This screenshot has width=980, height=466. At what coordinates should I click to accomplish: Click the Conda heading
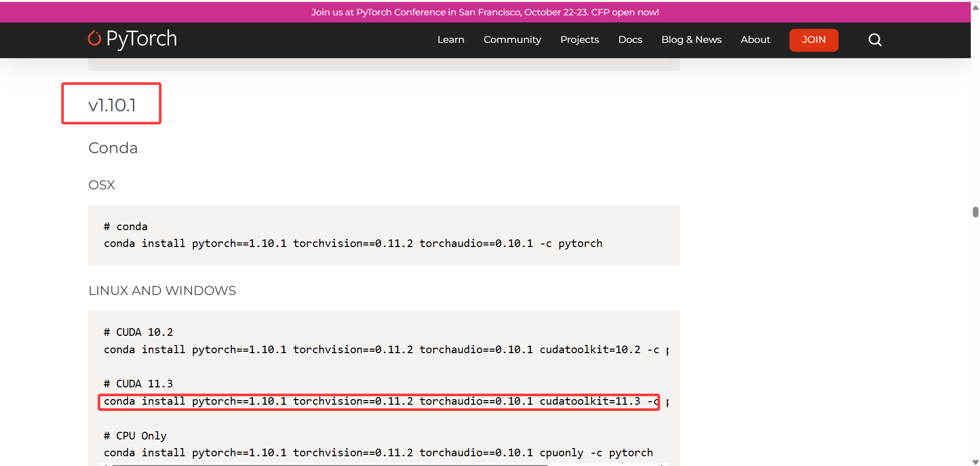pos(113,148)
